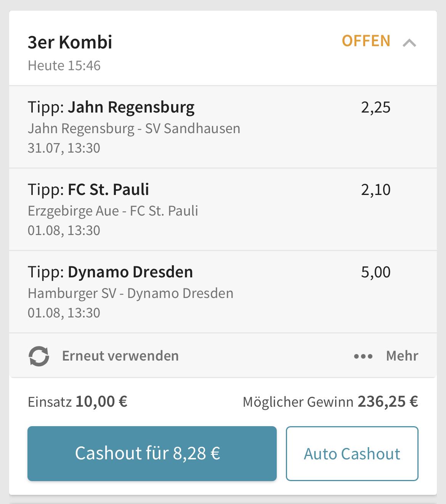Select the Hamburger SV - Dynamo Dresden match

pos(130,293)
